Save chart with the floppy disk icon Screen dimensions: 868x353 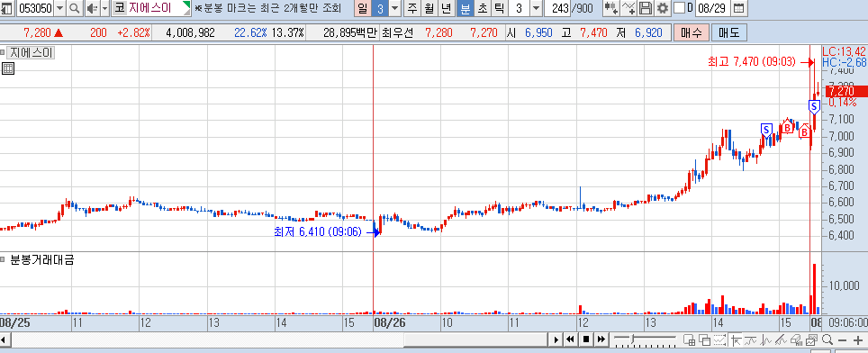(x=646, y=8)
